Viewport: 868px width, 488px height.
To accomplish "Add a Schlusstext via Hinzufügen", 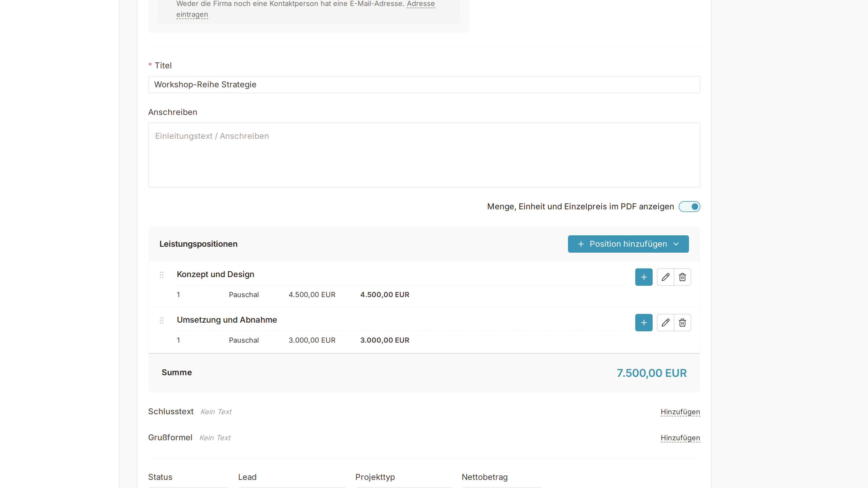I will [680, 412].
